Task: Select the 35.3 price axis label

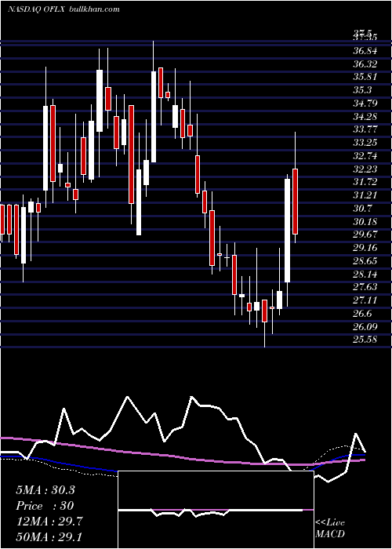Action: [362, 90]
